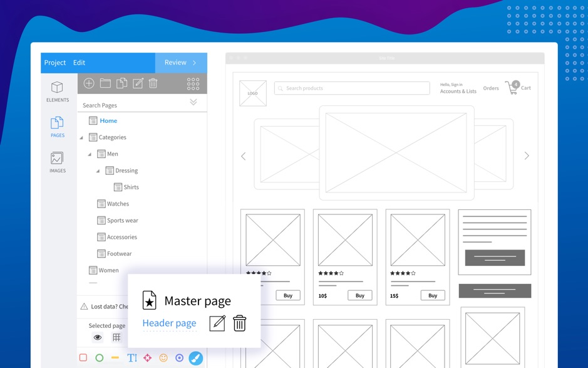Click the trash icon in pages toolbar
The height and width of the screenshot is (368, 588).
[153, 83]
